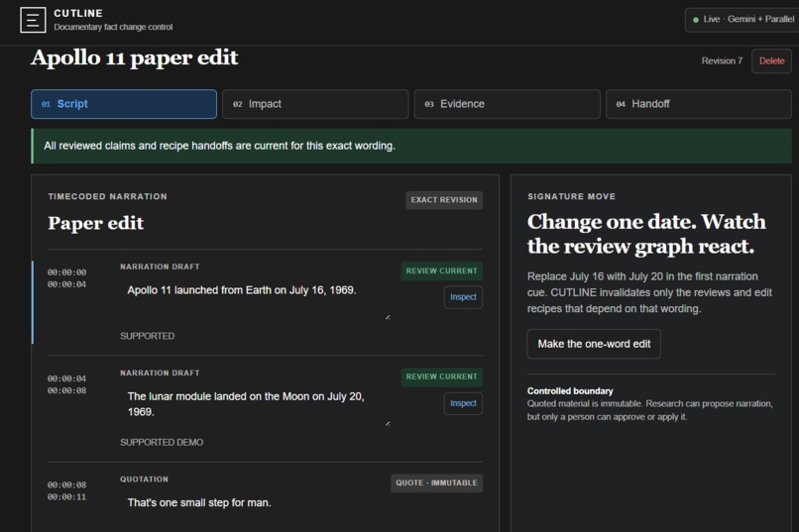Inspect the lunar module landed narration cue
The width and height of the screenshot is (799, 532).
(x=463, y=404)
